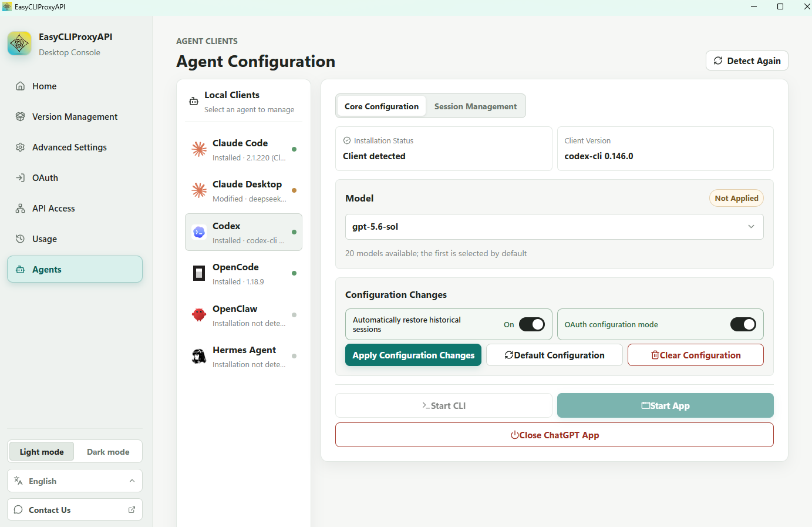Click the power icon on Close ChatGPT App
This screenshot has width=812, height=527.
click(514, 435)
